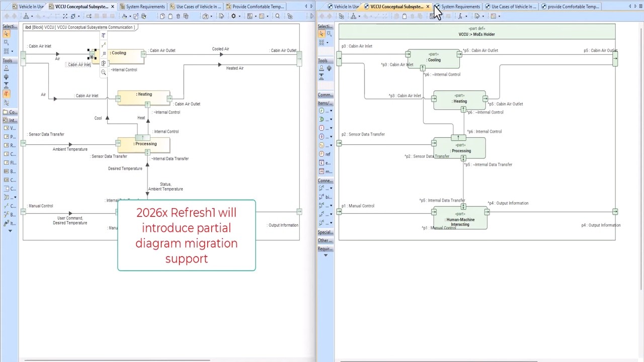Expand right palette bottom arrow below Requir...
644x362 pixels.
click(x=326, y=255)
